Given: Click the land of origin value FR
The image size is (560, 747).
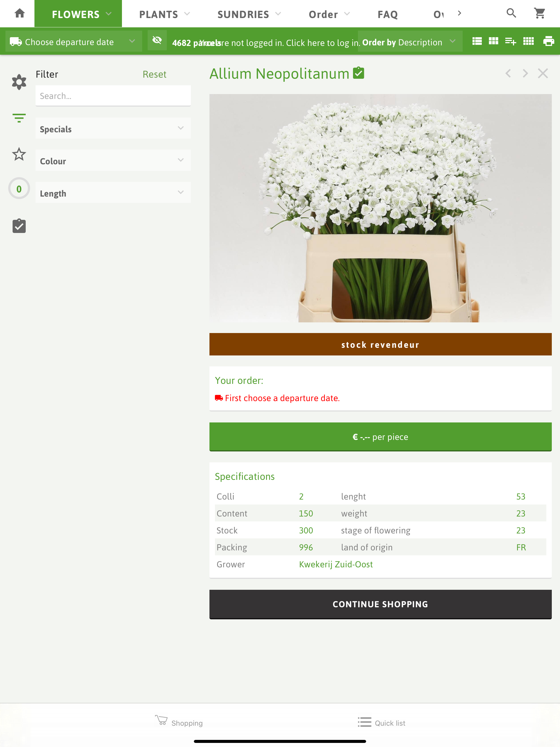Looking at the screenshot, I should pyautogui.click(x=521, y=547).
